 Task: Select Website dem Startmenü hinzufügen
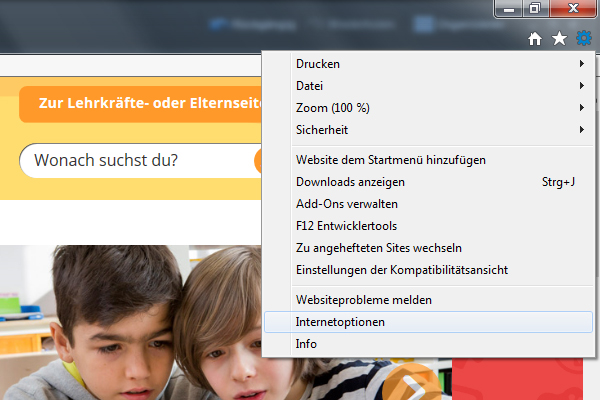[x=405, y=160]
